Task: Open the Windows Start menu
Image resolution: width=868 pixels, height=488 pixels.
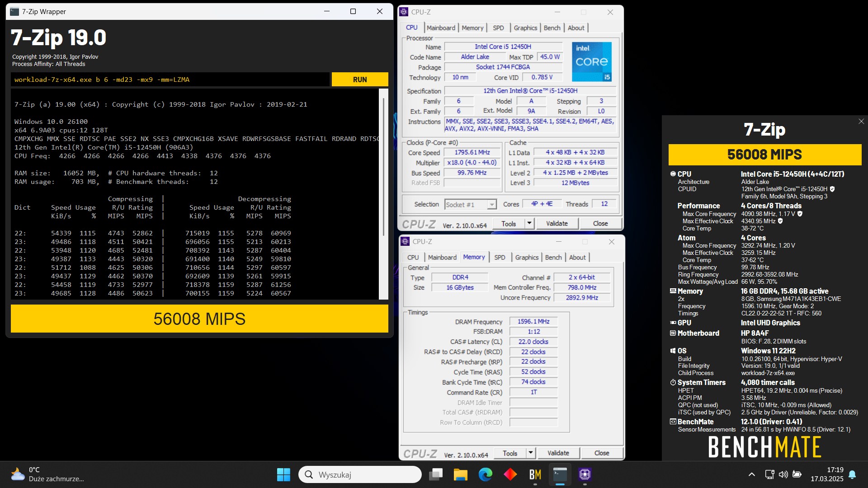Action: (283, 474)
